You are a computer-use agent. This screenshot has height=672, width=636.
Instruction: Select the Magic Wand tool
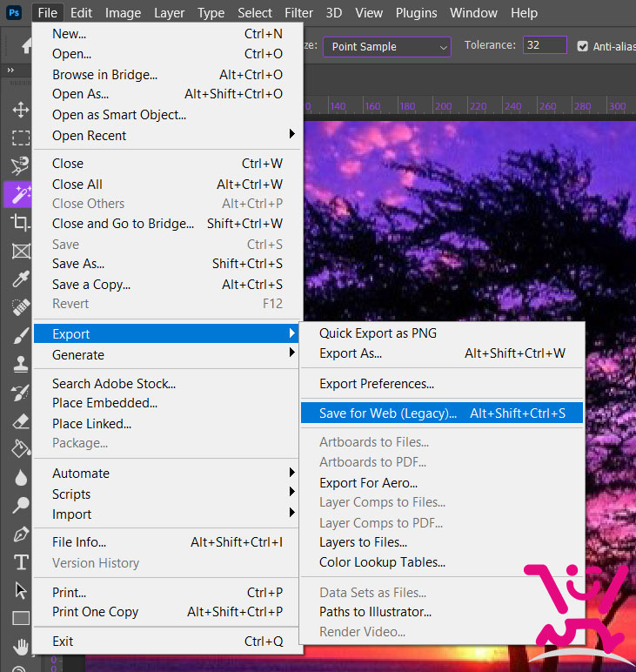click(20, 195)
